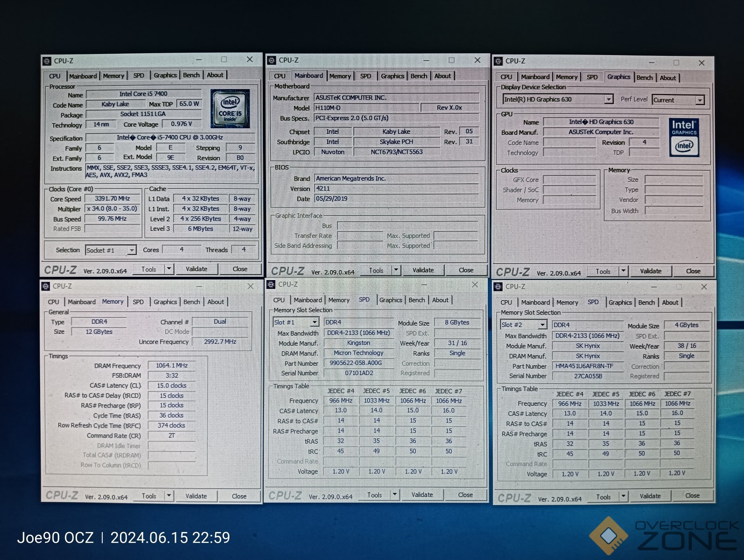Click the Intel Core i5 logo in CPU window

point(230,109)
